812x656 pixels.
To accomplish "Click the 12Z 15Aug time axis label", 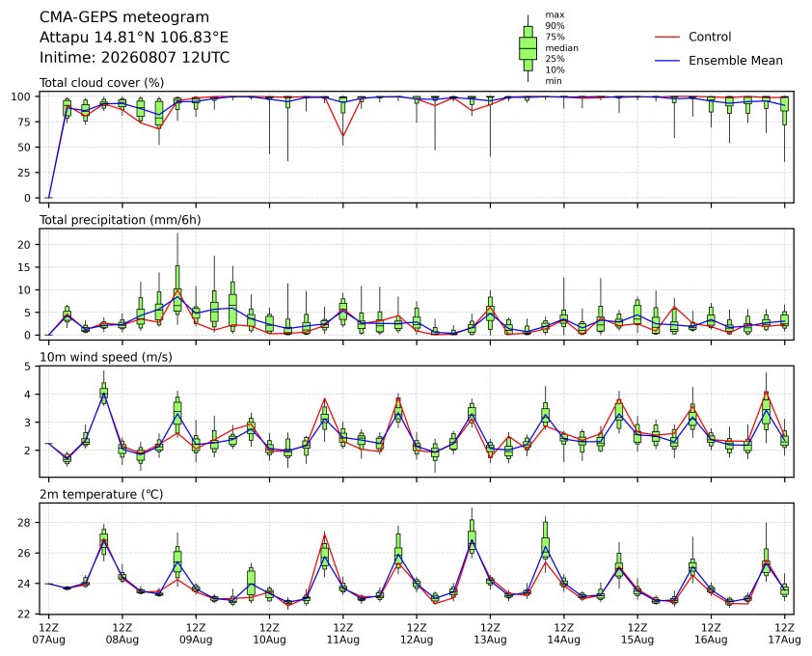I will (x=636, y=634).
